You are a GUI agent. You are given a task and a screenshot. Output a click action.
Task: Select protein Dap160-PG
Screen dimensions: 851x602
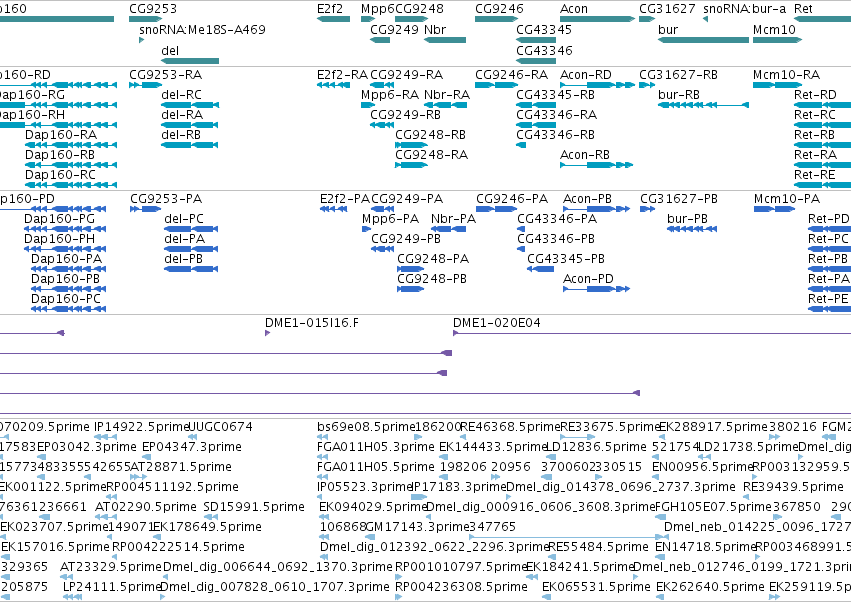coord(59,219)
